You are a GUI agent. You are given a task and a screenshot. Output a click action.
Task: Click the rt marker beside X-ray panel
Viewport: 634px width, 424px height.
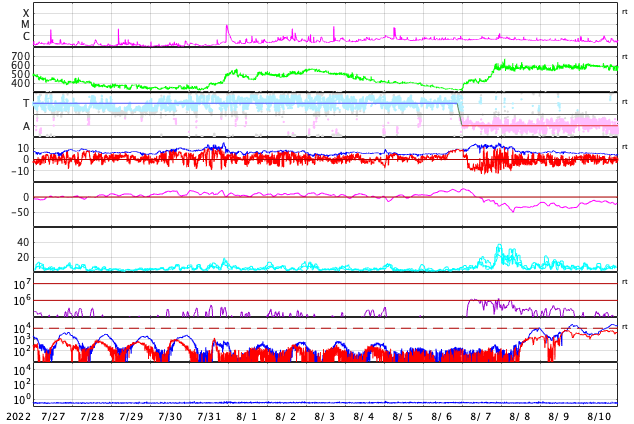[x=625, y=12]
